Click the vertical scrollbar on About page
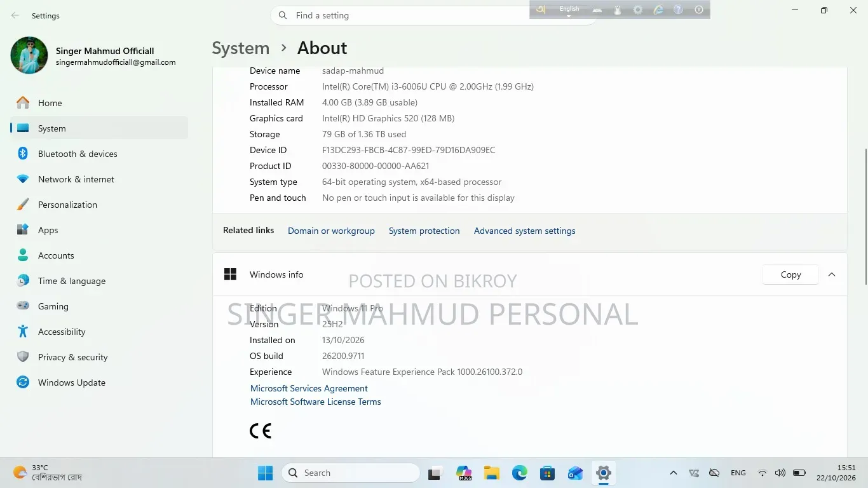The height and width of the screenshot is (488, 868). (864, 216)
